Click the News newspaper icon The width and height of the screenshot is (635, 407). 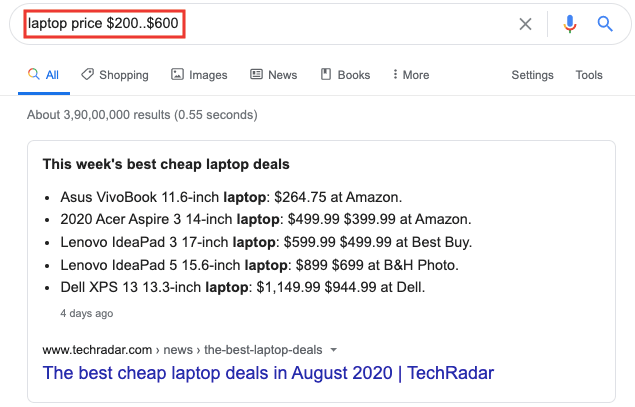(256, 74)
